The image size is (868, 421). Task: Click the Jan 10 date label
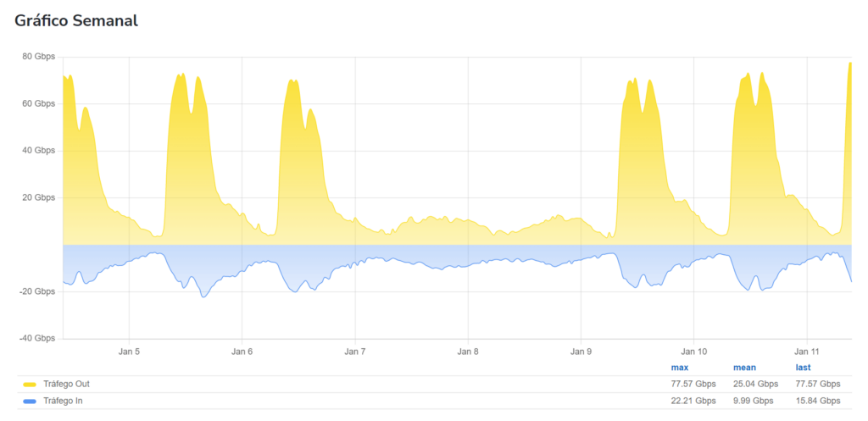tap(693, 351)
